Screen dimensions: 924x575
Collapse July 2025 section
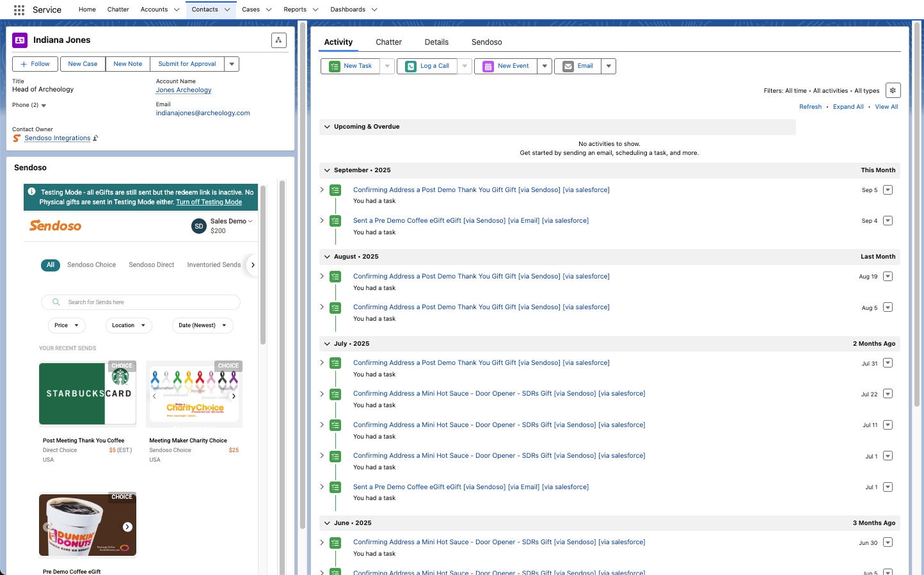(327, 344)
